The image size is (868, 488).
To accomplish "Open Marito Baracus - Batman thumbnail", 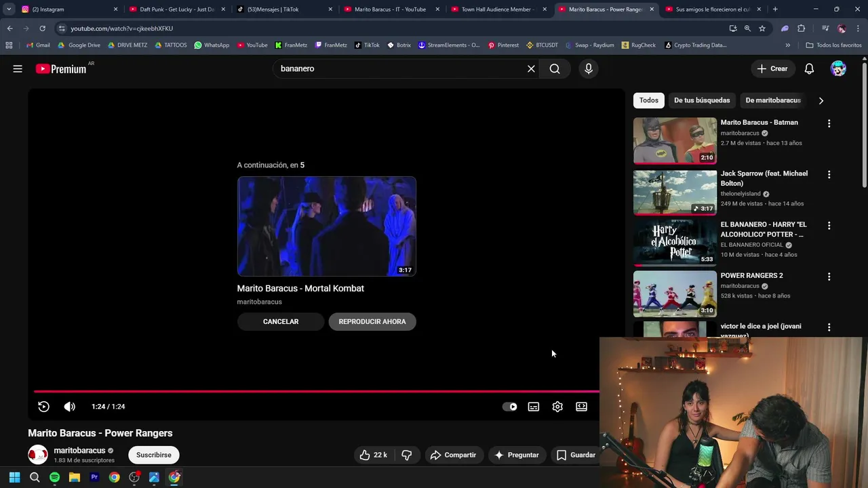I will click(675, 141).
